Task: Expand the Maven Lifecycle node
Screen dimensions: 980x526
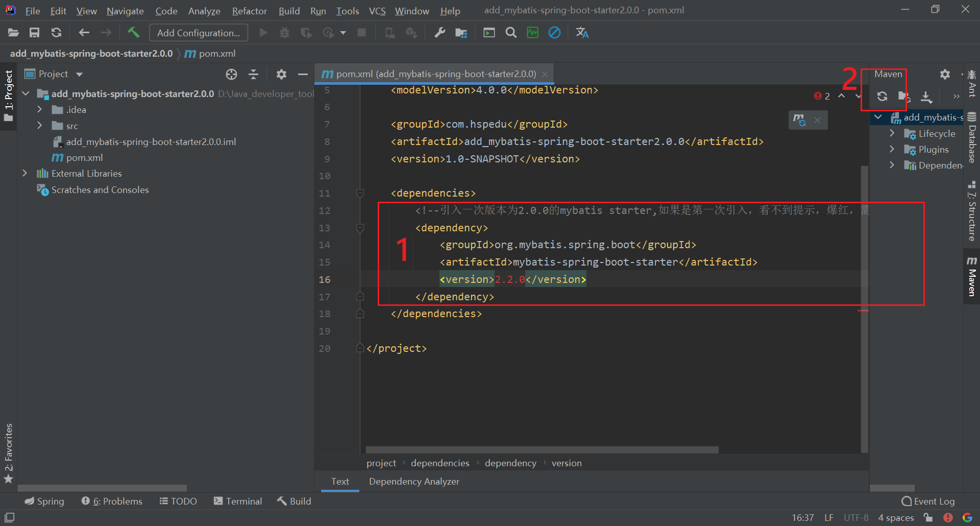Action: 892,133
